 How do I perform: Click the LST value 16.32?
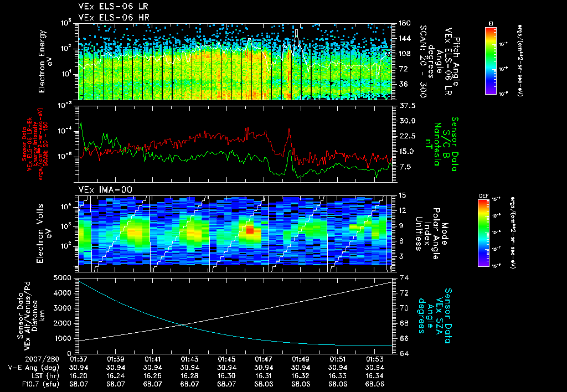[301, 376]
